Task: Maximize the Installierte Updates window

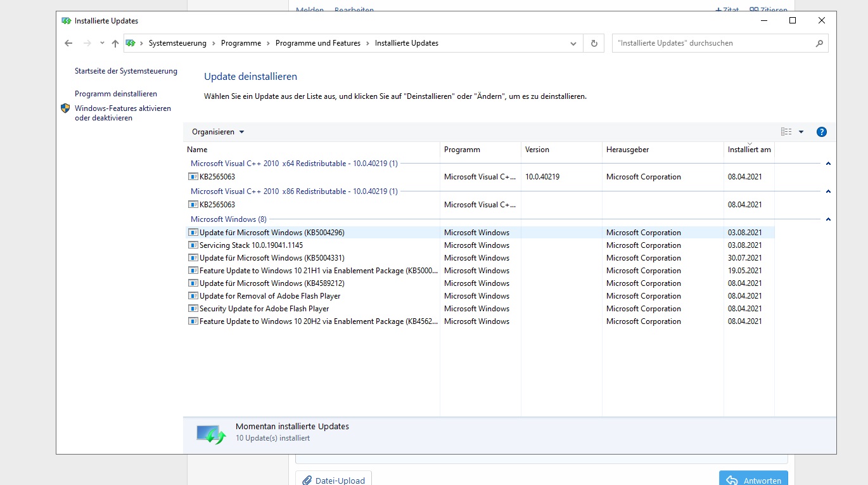Action: coord(792,20)
